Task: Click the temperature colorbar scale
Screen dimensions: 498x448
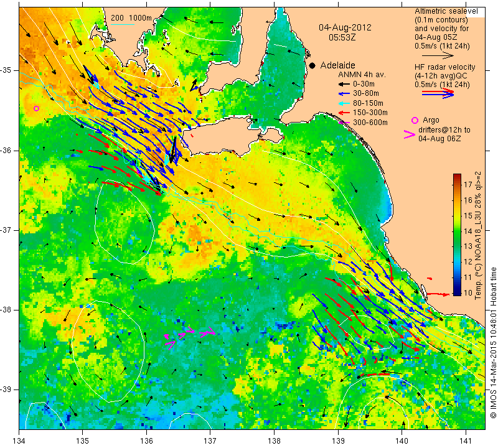Action: pos(457,235)
